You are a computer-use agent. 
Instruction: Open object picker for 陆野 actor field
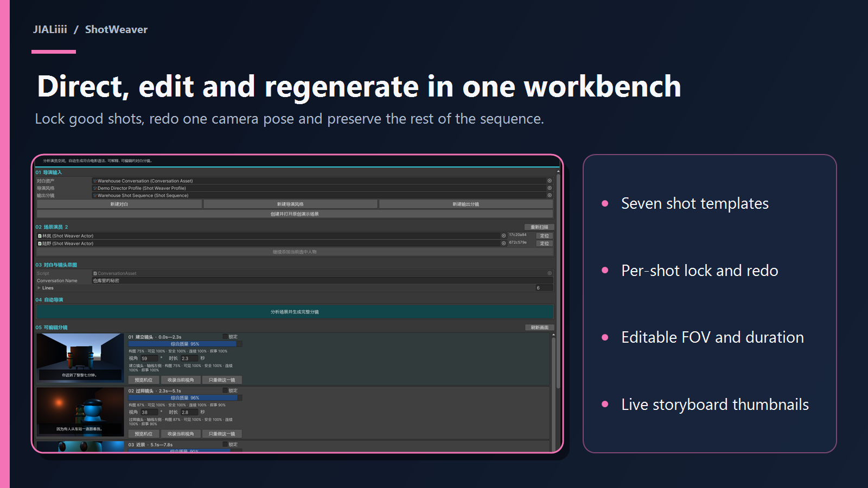tap(503, 243)
